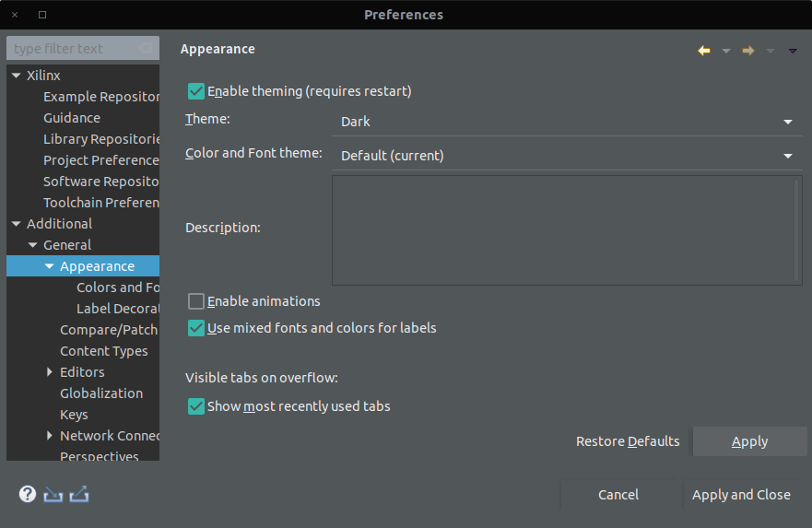The image size is (812, 528).
Task: Click the Description box scrollbar
Action: click(797, 229)
